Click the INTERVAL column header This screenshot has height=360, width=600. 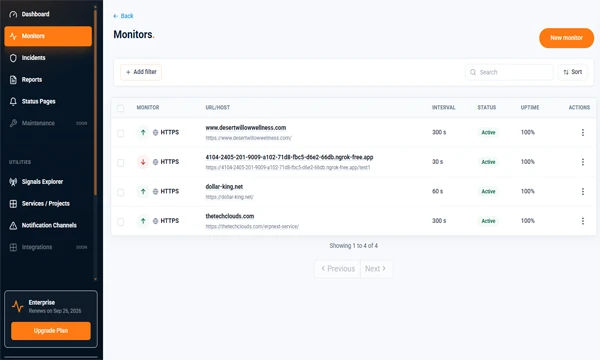[x=443, y=108]
